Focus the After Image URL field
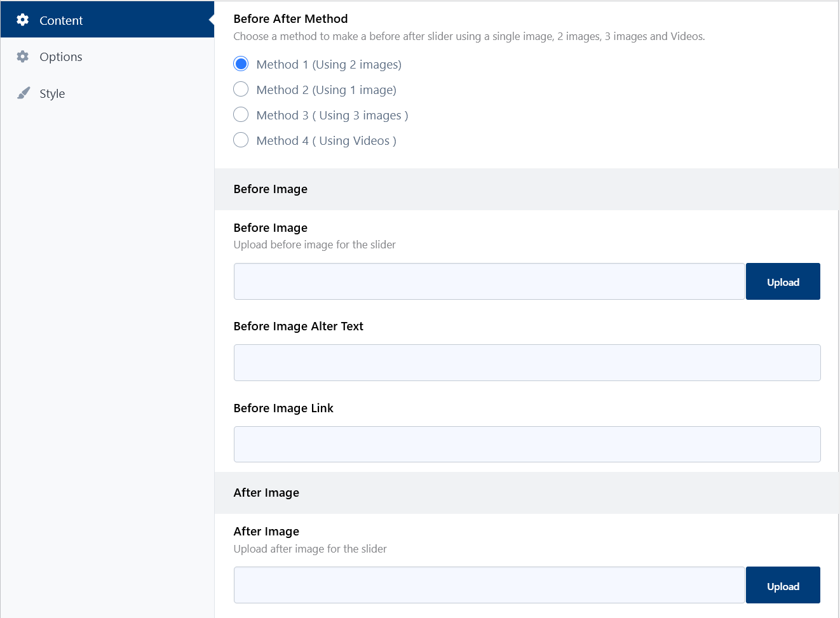The height and width of the screenshot is (618, 840). click(x=489, y=585)
